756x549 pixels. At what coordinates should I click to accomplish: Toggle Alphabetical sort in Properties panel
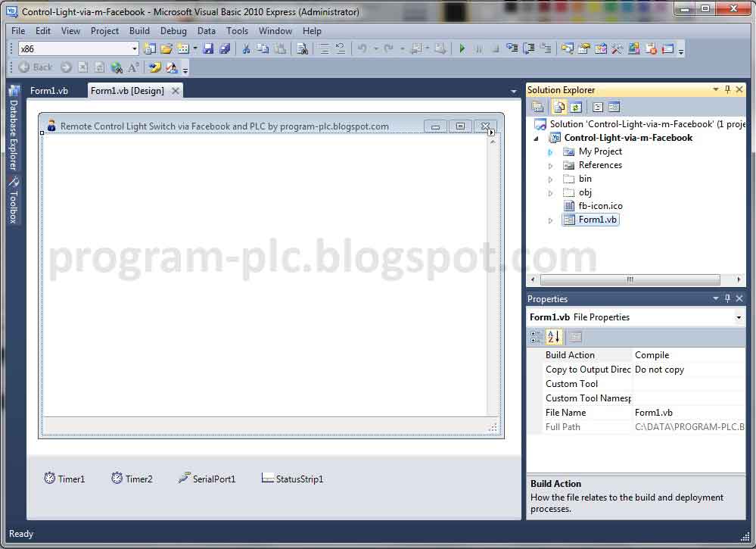(x=553, y=337)
